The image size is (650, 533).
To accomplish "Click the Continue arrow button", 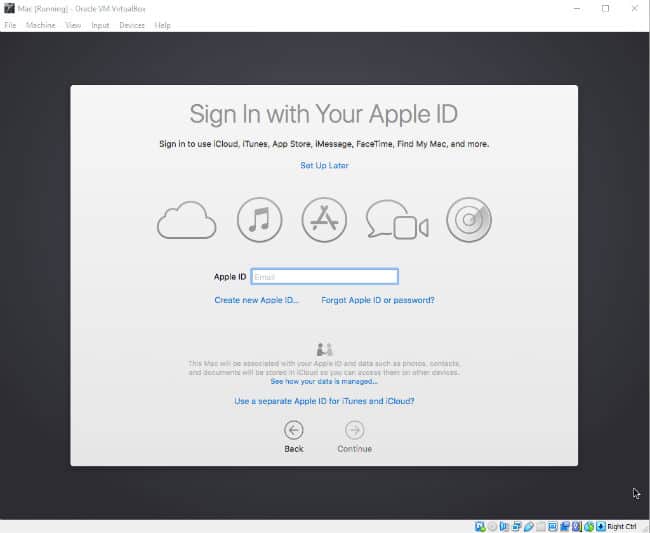I will coord(354,430).
